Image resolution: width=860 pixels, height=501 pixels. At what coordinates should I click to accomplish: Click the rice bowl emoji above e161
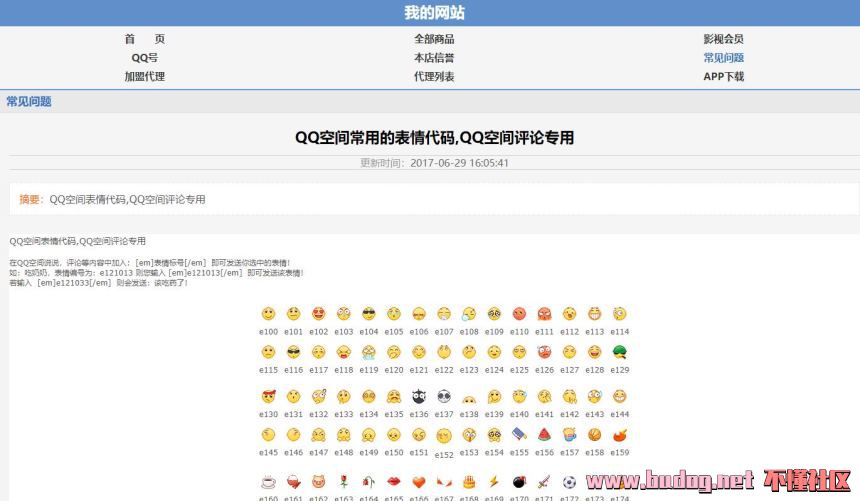click(x=293, y=482)
